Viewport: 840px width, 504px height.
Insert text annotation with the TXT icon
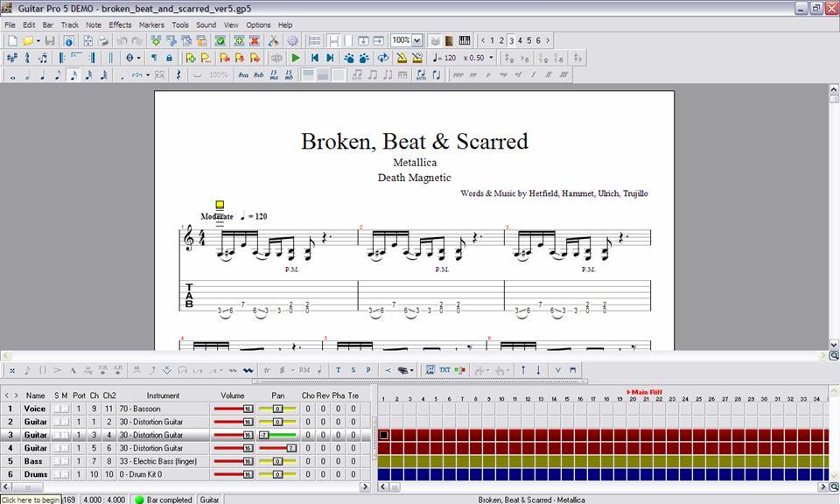coord(445,370)
